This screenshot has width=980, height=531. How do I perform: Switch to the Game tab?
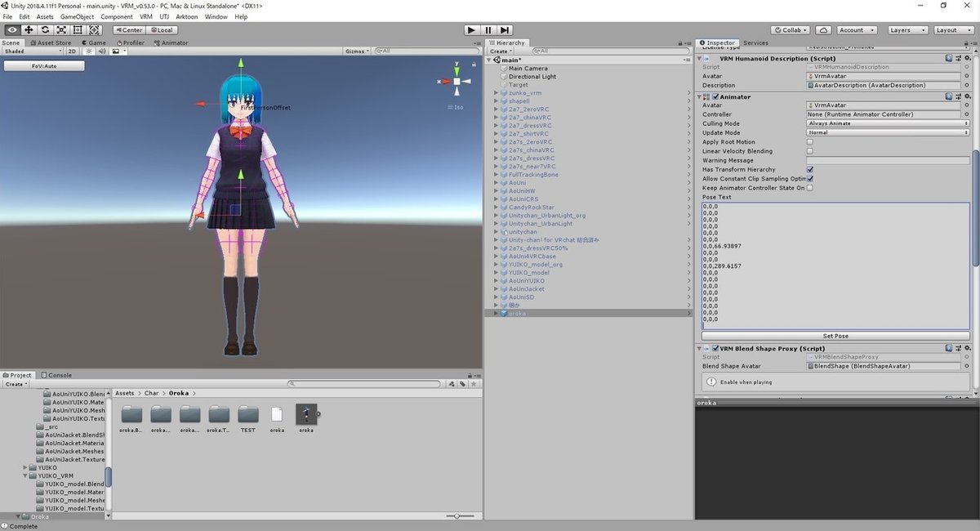tap(94, 42)
